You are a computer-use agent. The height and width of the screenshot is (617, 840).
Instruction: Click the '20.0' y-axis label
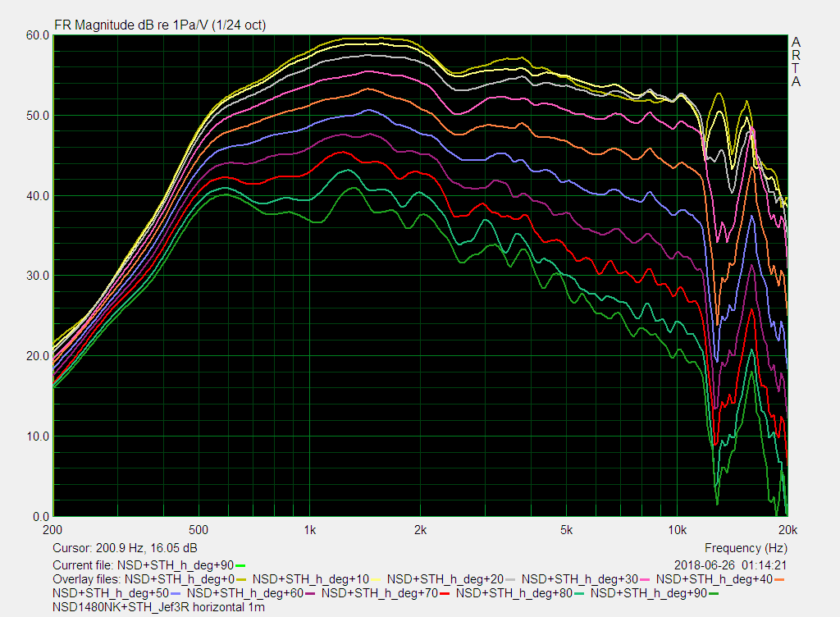coord(38,356)
